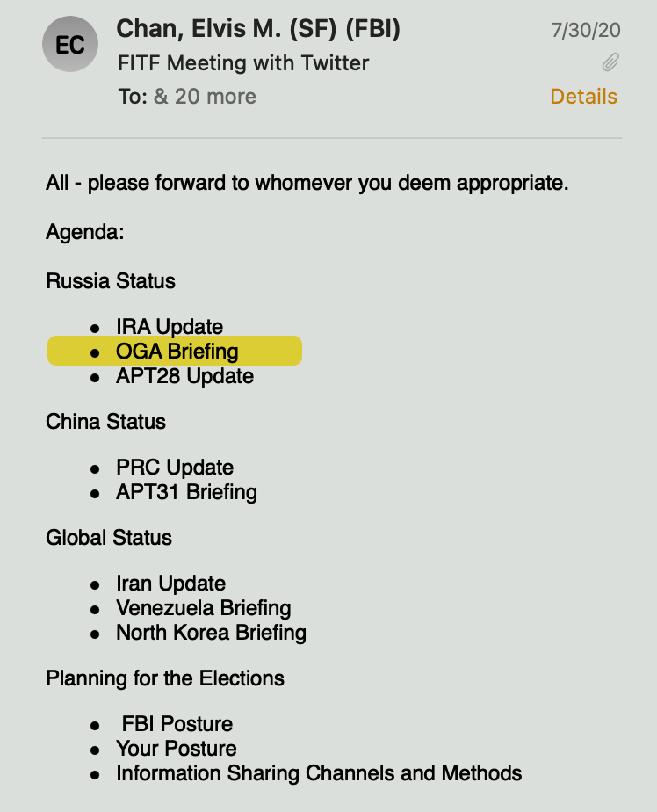Click the Venezuela Briefing line
657x812 pixels.
coord(203,608)
